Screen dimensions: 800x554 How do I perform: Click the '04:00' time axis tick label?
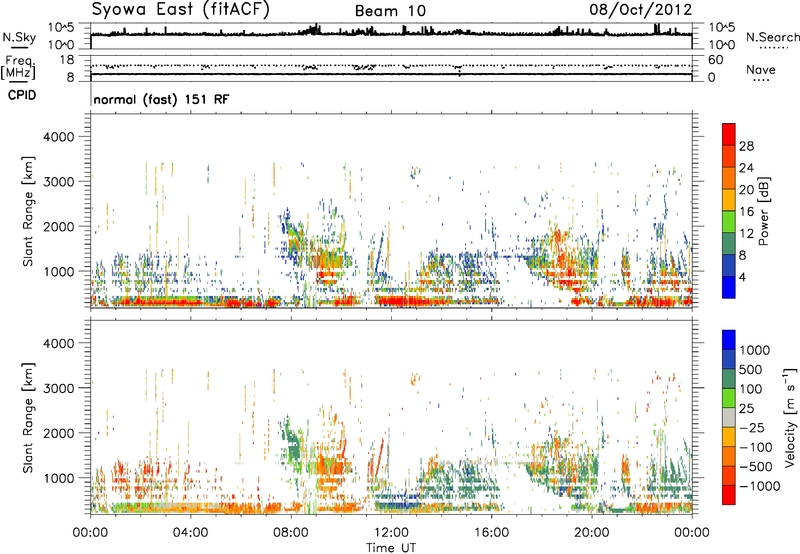tap(190, 533)
